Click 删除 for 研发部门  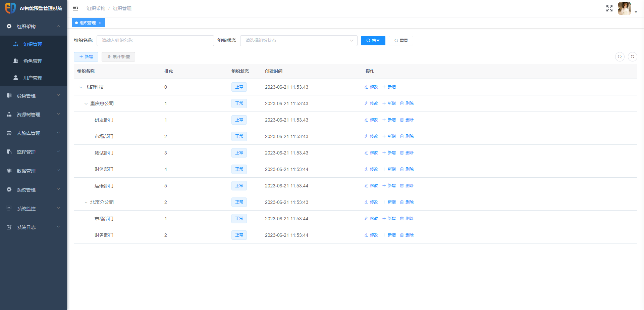[x=407, y=120]
